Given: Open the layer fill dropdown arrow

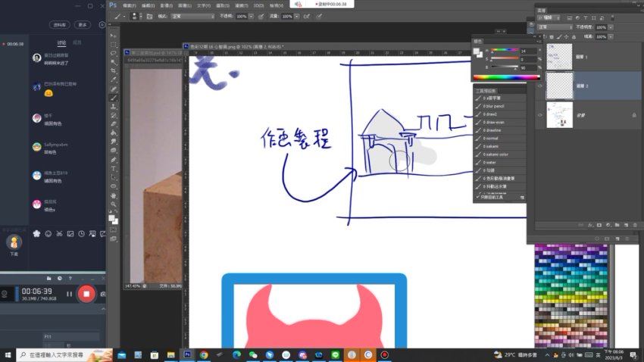Looking at the screenshot, I should (611, 37).
